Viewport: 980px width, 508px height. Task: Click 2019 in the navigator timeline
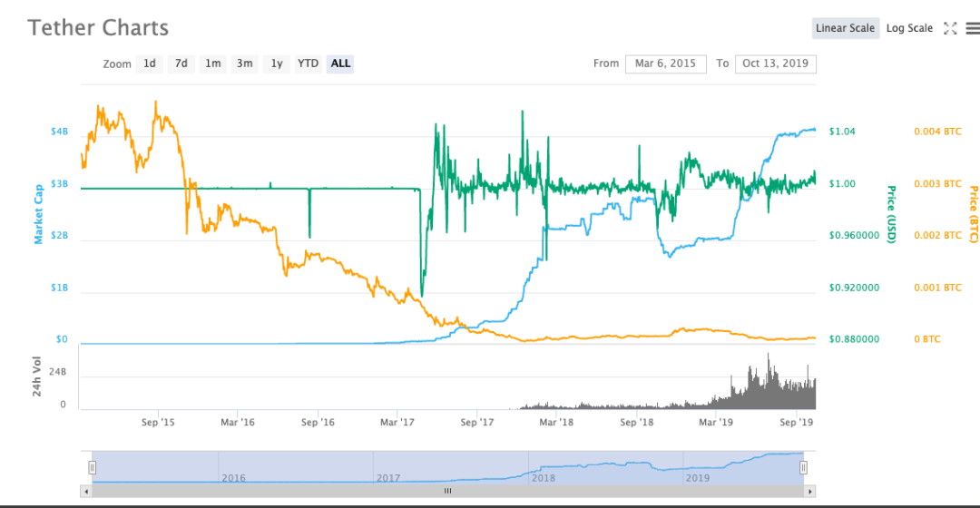coord(698,478)
